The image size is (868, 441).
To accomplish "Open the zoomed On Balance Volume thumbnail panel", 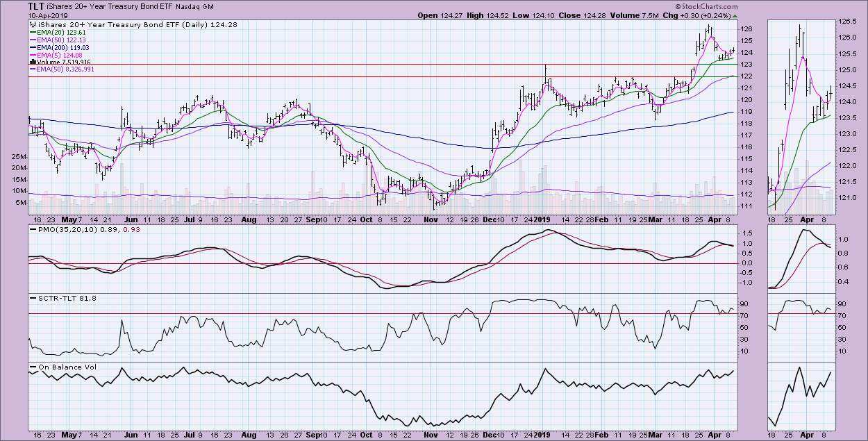I will pyautogui.click(x=801, y=397).
